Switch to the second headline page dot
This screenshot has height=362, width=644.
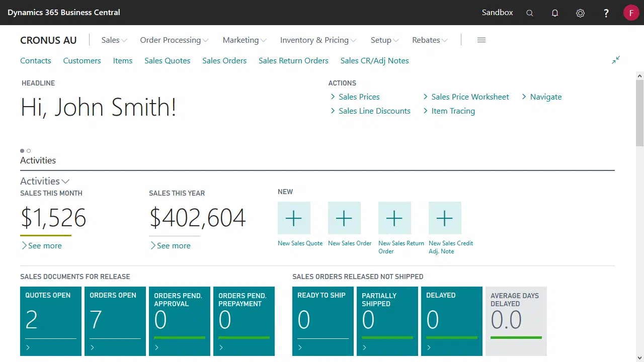(x=29, y=151)
